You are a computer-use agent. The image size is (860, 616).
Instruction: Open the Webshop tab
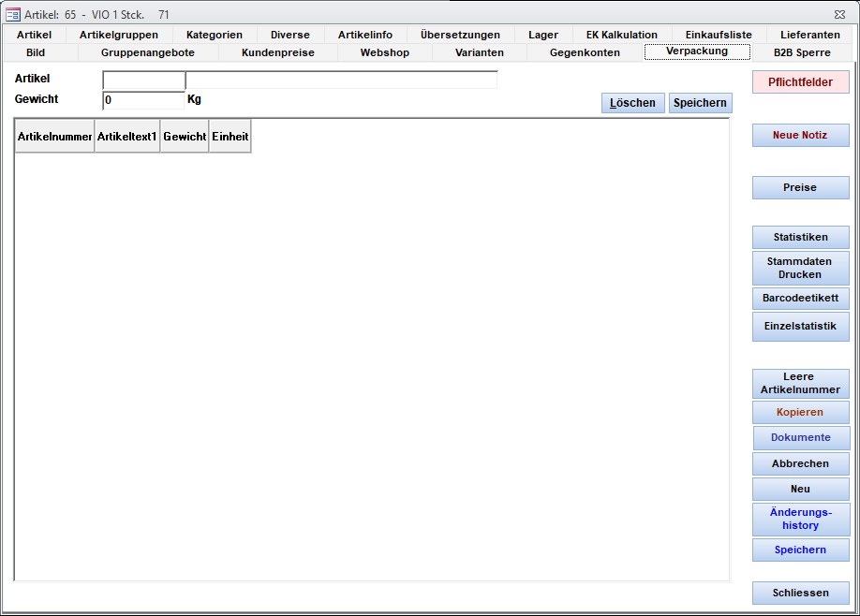pos(384,52)
